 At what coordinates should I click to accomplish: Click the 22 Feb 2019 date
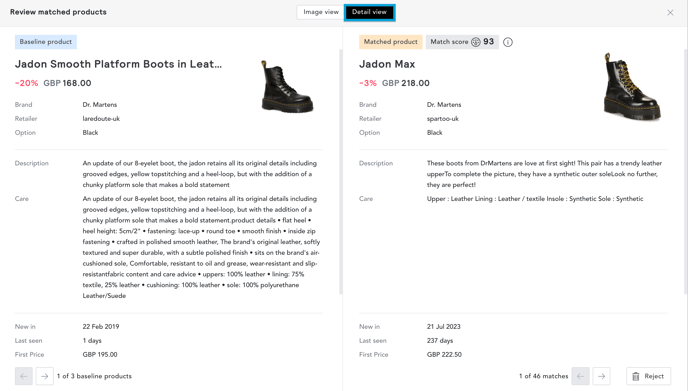(101, 326)
